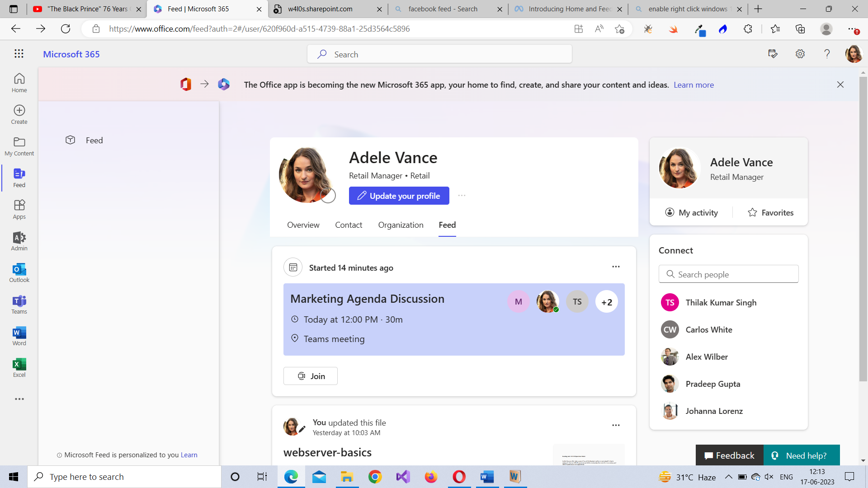Open the header feedback note icon

(x=773, y=54)
